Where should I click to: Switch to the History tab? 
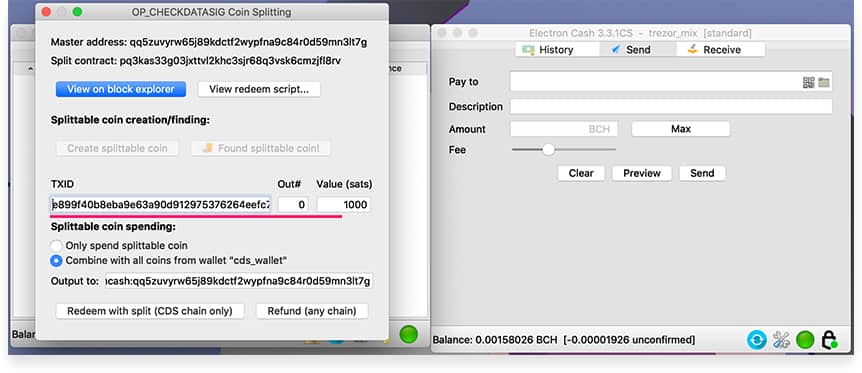pyautogui.click(x=556, y=50)
